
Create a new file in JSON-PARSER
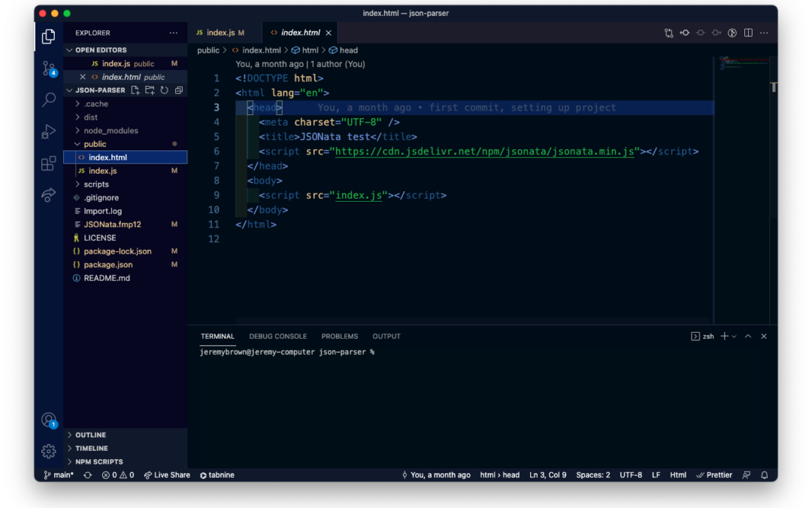135,90
